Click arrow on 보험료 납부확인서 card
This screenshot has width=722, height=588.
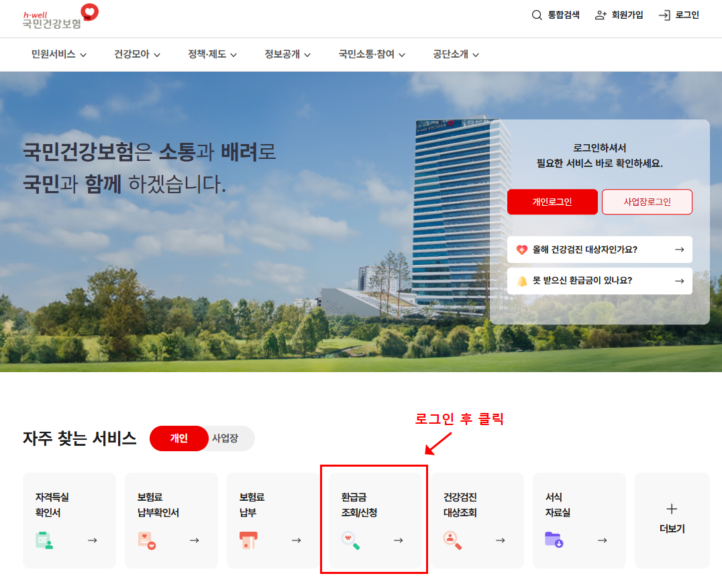tap(195, 540)
